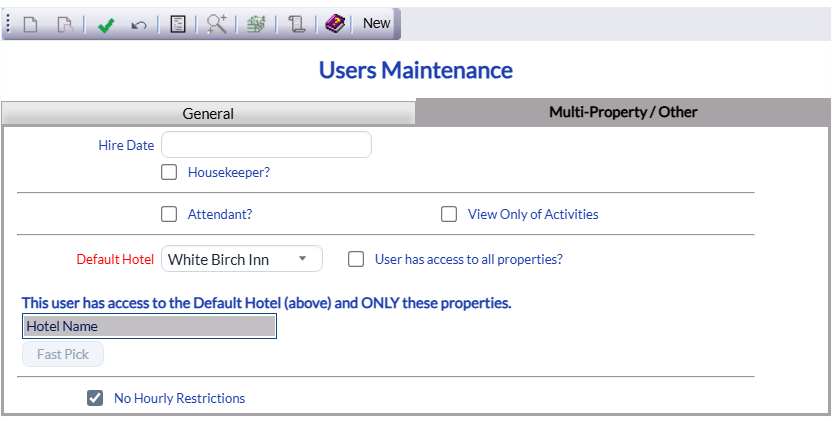832x421 pixels.
Task: Click the undo arrow icon
Action: coord(138,24)
